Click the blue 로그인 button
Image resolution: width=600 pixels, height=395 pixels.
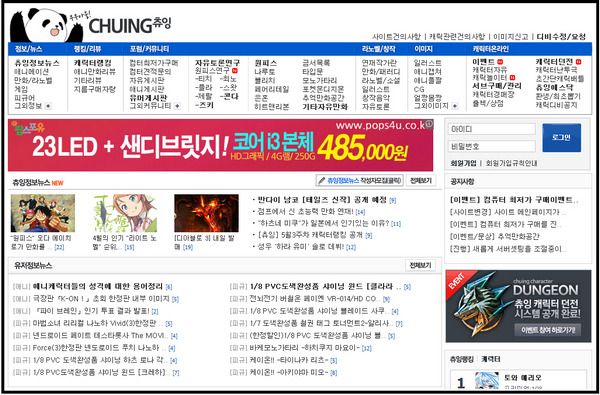point(561,137)
